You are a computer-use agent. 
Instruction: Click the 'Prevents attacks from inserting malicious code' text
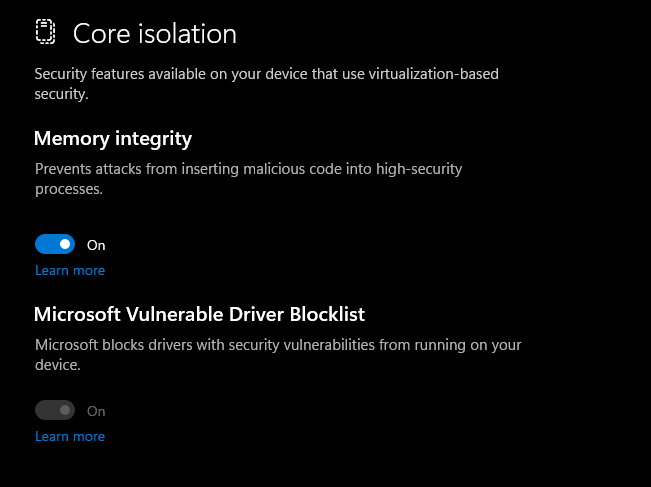(x=200, y=170)
